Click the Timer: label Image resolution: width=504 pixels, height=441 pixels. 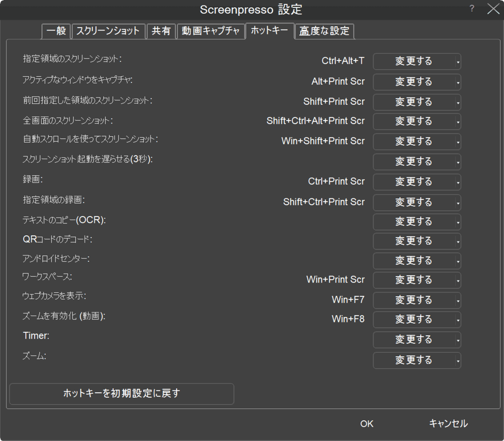pyautogui.click(x=36, y=336)
